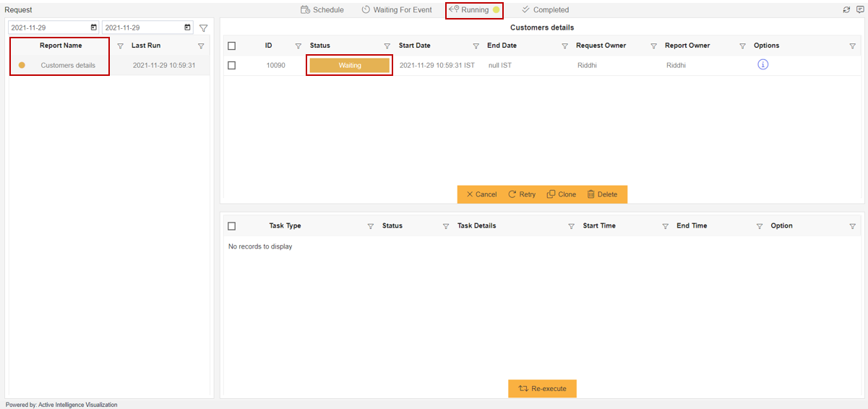Click Riddhi in Request Owner column
Screen dimensions: 868x409
coord(588,65)
